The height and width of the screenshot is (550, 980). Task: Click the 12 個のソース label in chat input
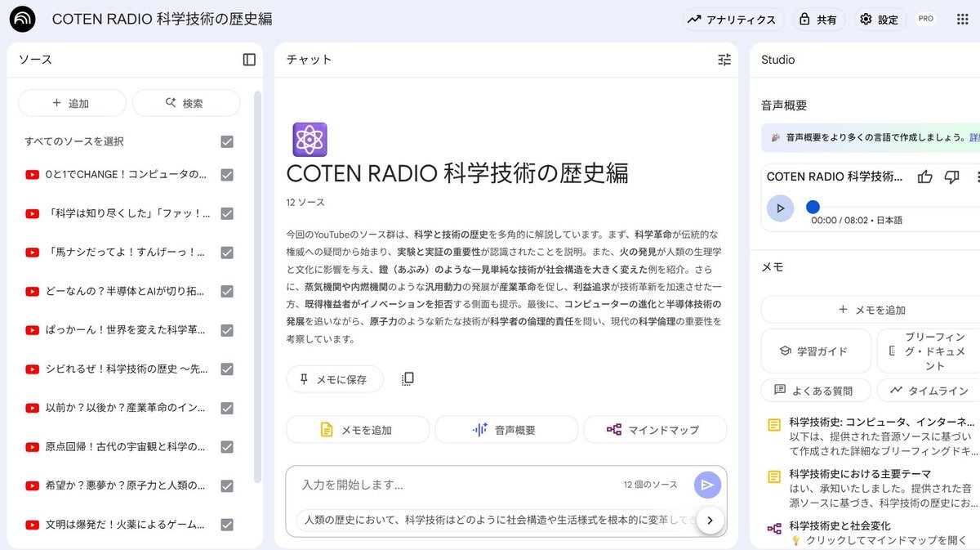[x=650, y=485]
